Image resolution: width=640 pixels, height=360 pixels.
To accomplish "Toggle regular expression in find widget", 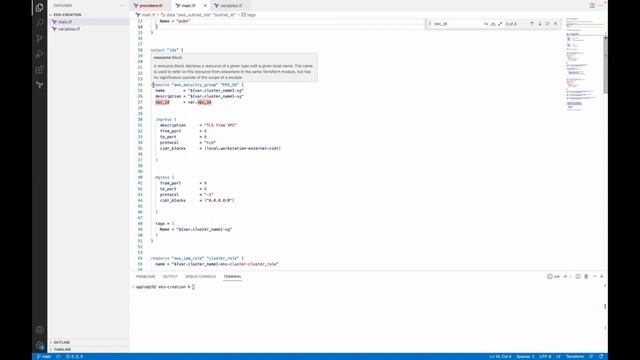I will (x=500, y=24).
